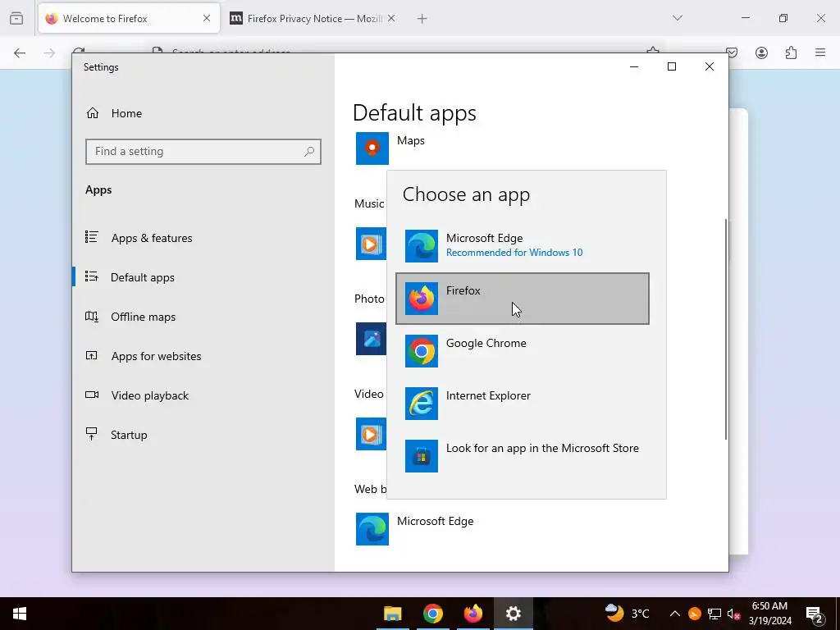Open Firefox account menu icon
The image size is (840, 630).
(x=761, y=52)
